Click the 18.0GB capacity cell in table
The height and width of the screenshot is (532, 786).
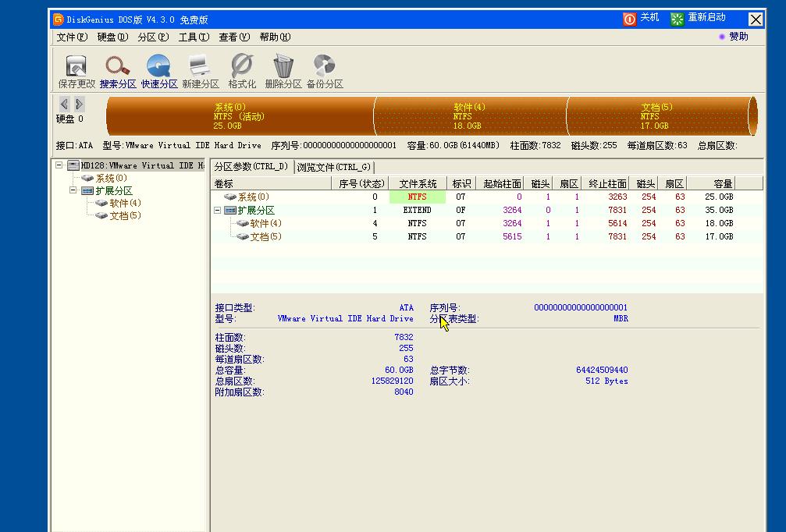coord(719,223)
